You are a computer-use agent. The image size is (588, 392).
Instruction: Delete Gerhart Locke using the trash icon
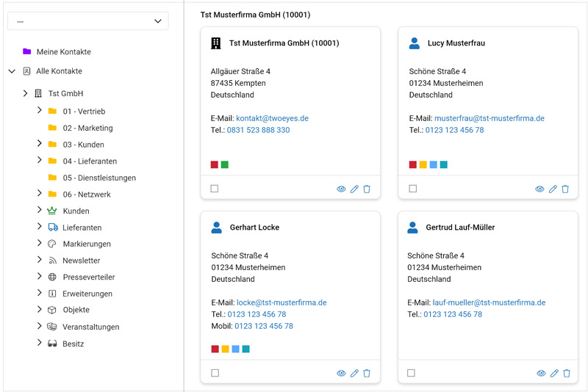367,374
